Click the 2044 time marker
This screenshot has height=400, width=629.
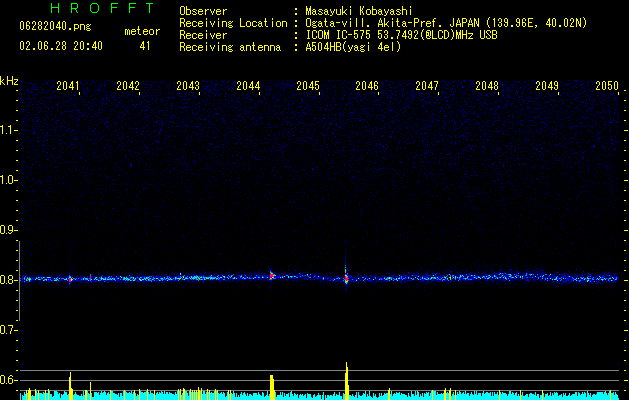tap(248, 86)
